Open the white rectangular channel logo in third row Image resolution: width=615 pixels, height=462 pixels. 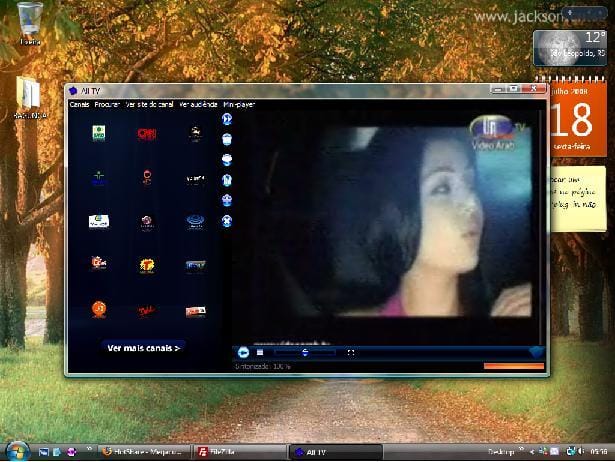click(x=99, y=221)
